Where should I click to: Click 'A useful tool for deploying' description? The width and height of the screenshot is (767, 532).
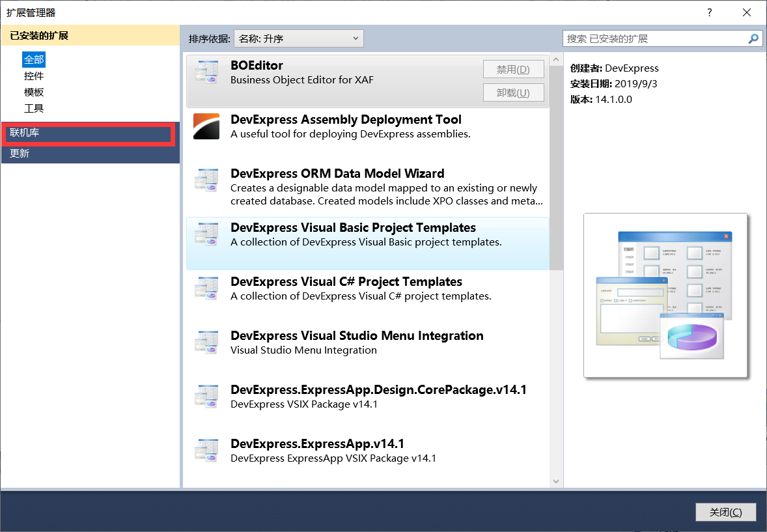click(350, 134)
